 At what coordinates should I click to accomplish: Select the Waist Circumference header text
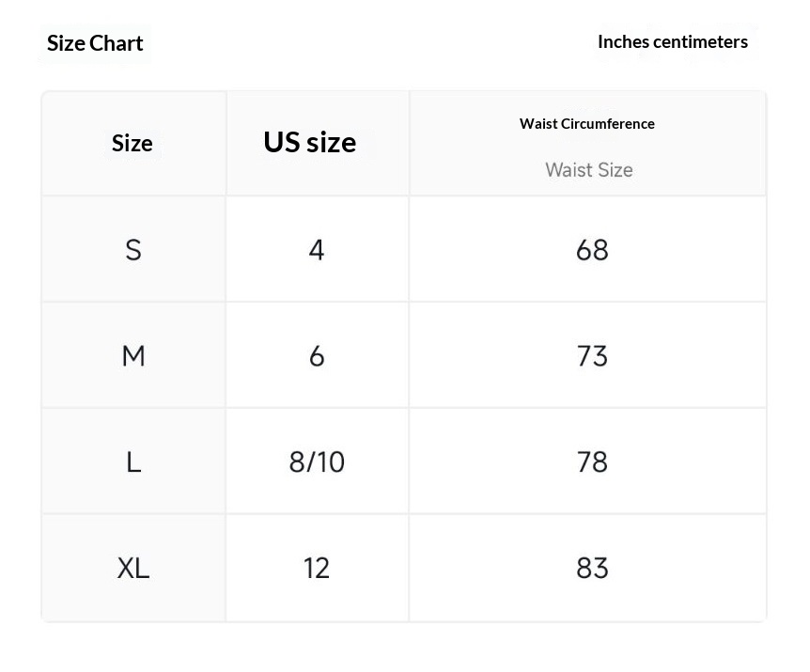tap(587, 124)
